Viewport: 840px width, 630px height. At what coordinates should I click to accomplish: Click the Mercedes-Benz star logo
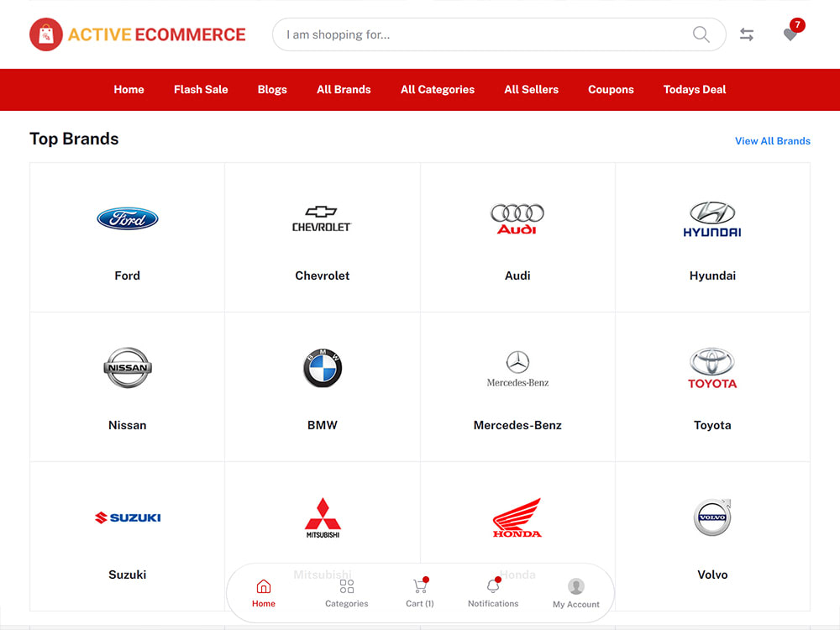pos(517,369)
